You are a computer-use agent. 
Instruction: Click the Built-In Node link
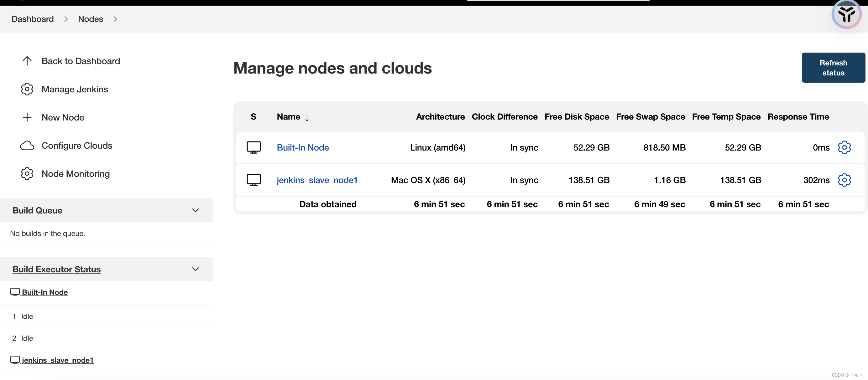[x=303, y=147]
